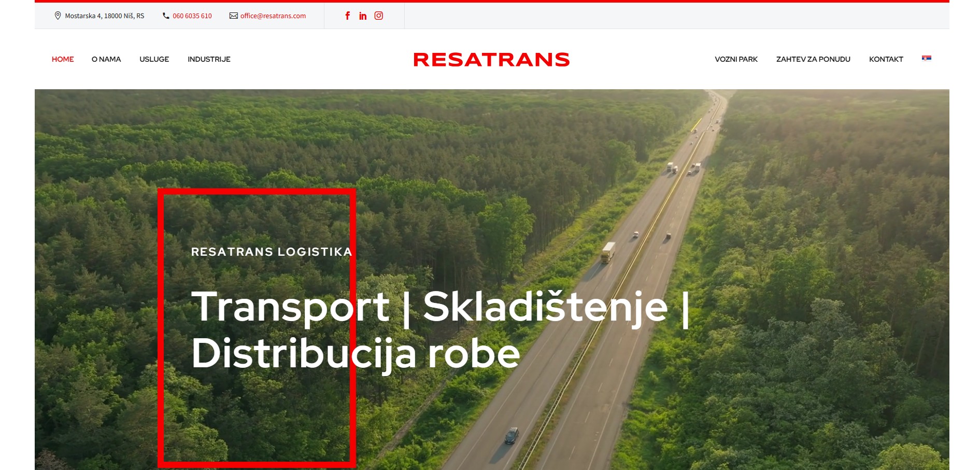Click the envelope email icon
Image resolution: width=980 pixels, height=470 pixels.
(x=234, y=16)
